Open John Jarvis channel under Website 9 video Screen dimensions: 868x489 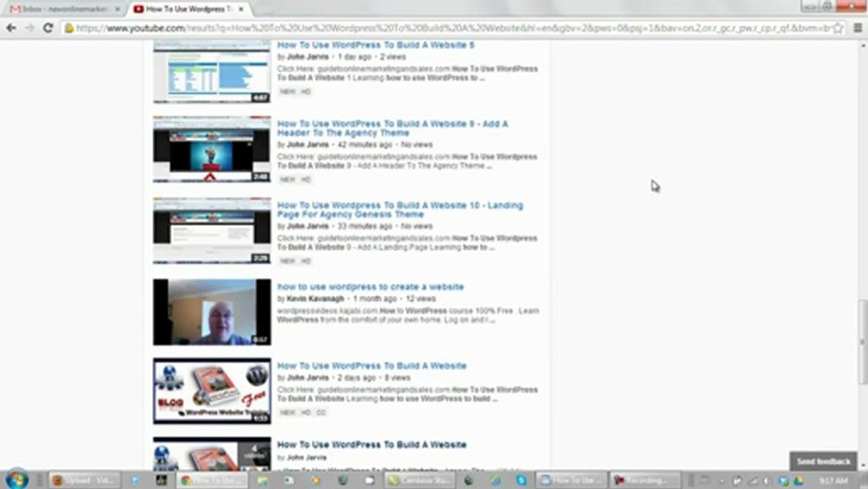307,145
